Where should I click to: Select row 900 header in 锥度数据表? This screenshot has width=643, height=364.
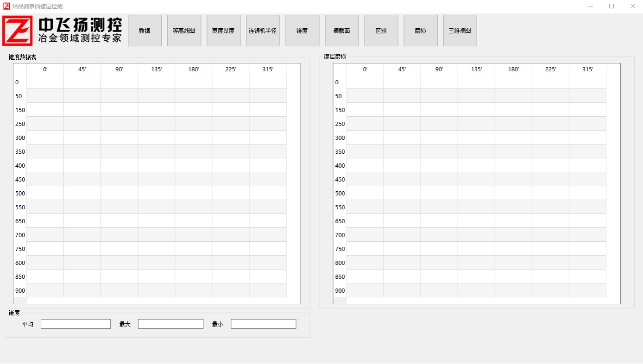pos(20,290)
